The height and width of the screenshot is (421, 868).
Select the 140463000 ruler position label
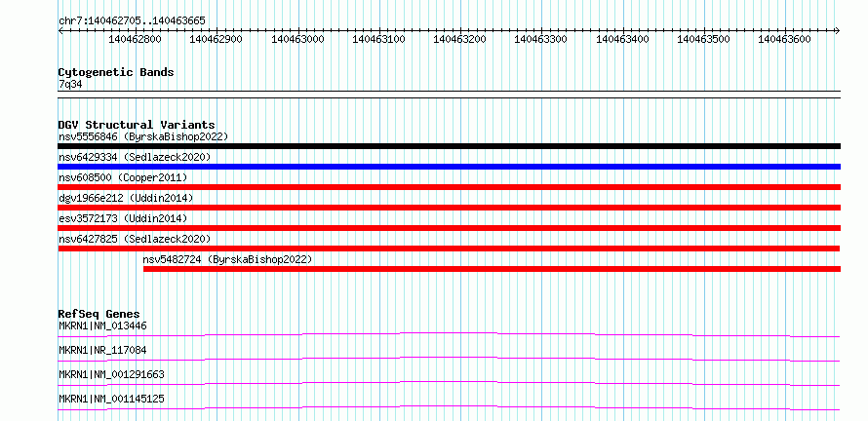coord(297,39)
